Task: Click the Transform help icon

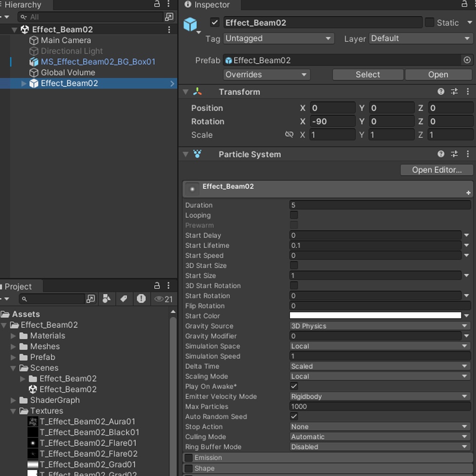Action: pyautogui.click(x=440, y=92)
